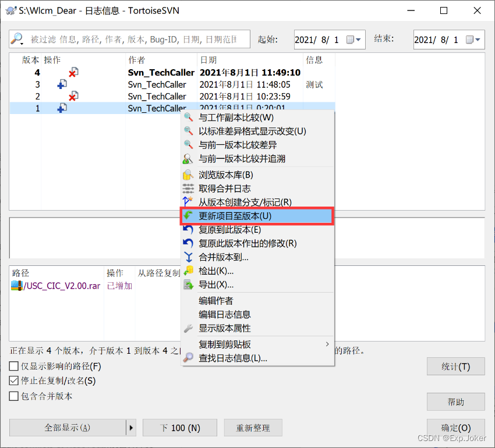Choose 浏览版本库(B) menu entry
The image size is (495, 448).
pos(257,175)
